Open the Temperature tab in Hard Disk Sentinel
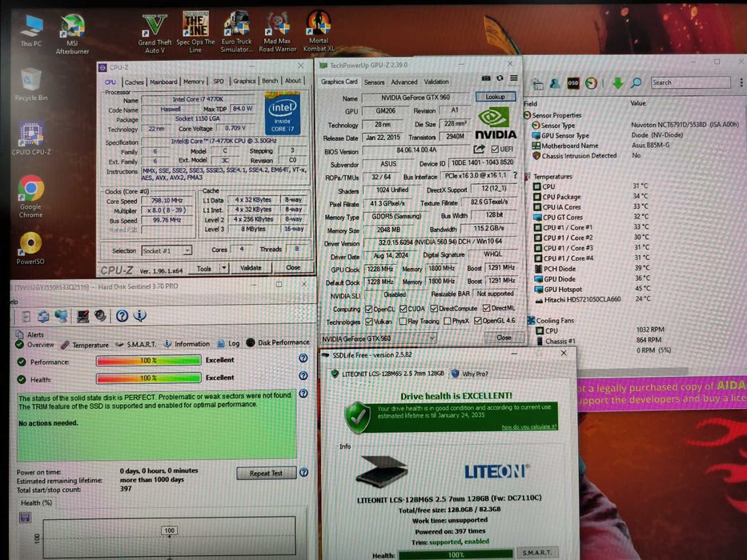The height and width of the screenshot is (560, 747). pyautogui.click(x=86, y=345)
